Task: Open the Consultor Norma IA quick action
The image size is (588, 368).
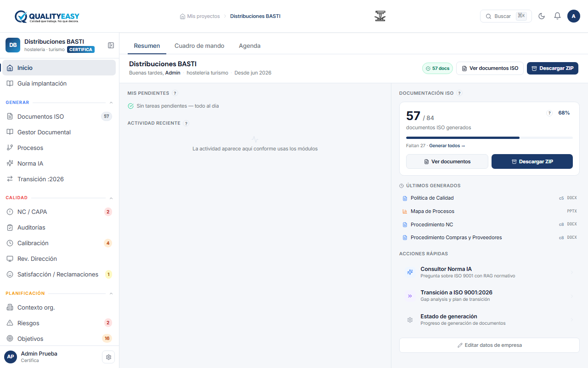Action: tap(489, 272)
